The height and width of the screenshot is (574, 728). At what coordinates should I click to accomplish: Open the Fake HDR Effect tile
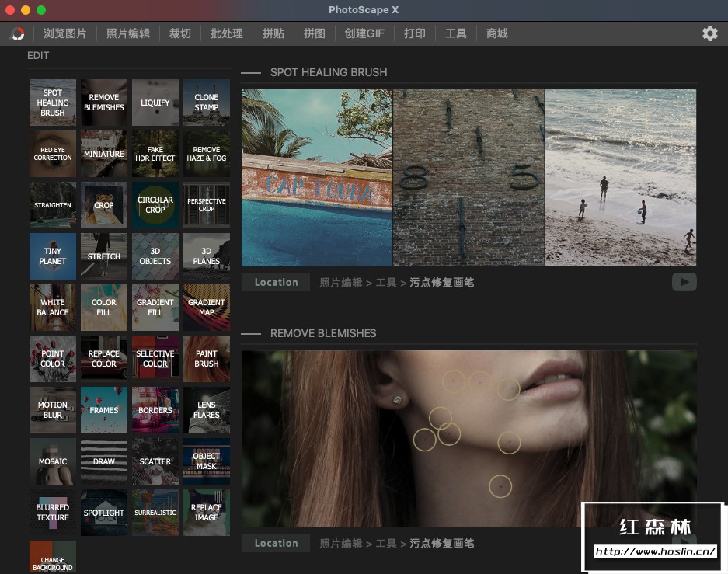(155, 154)
